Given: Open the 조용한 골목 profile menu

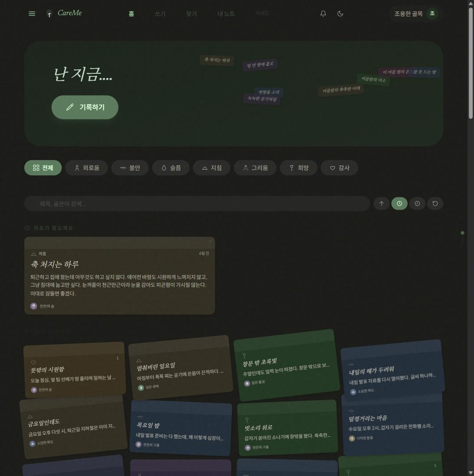Looking at the screenshot, I should tap(416, 13).
